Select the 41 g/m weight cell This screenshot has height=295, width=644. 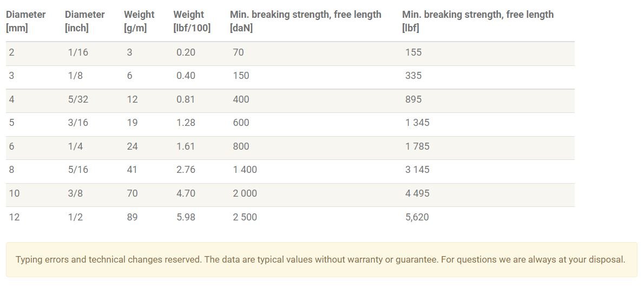point(132,170)
